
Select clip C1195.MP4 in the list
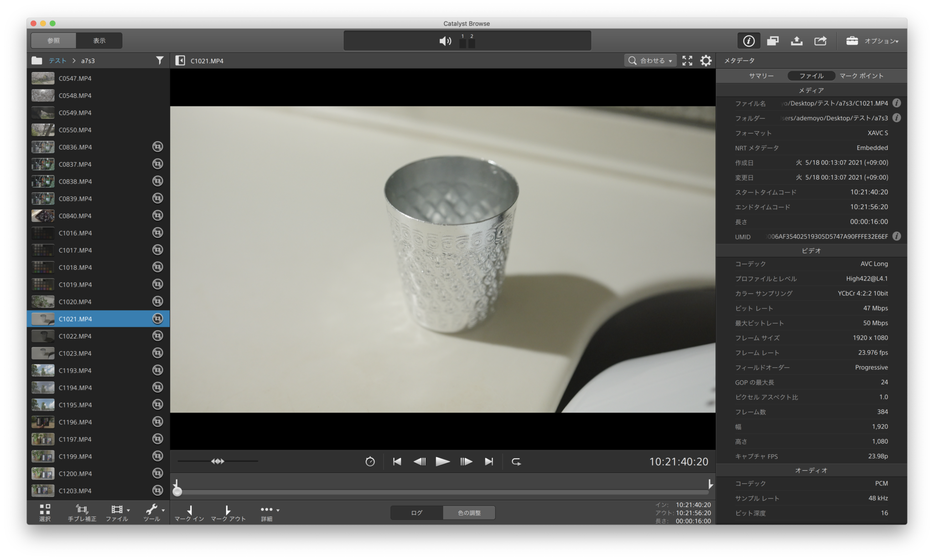click(x=75, y=405)
